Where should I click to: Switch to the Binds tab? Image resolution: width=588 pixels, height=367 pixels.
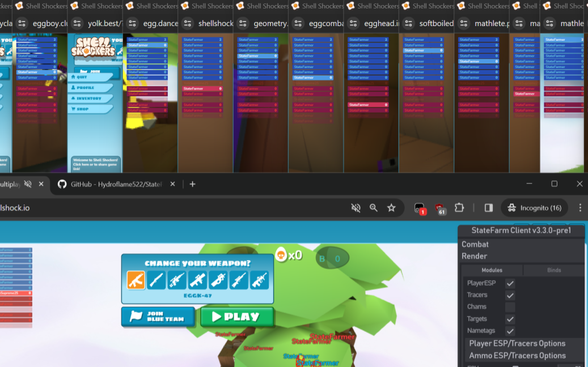tap(554, 270)
